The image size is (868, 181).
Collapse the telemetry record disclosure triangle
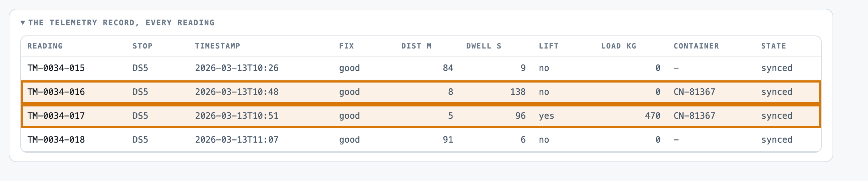[x=23, y=23]
